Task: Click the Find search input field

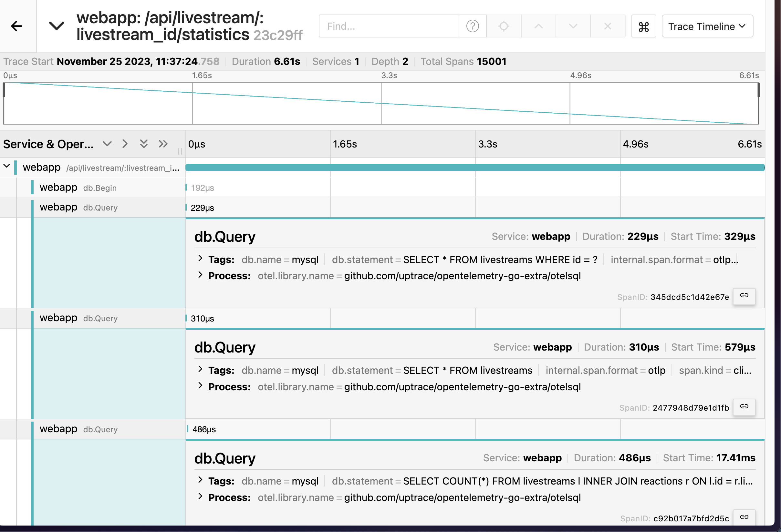Action: coord(389,26)
